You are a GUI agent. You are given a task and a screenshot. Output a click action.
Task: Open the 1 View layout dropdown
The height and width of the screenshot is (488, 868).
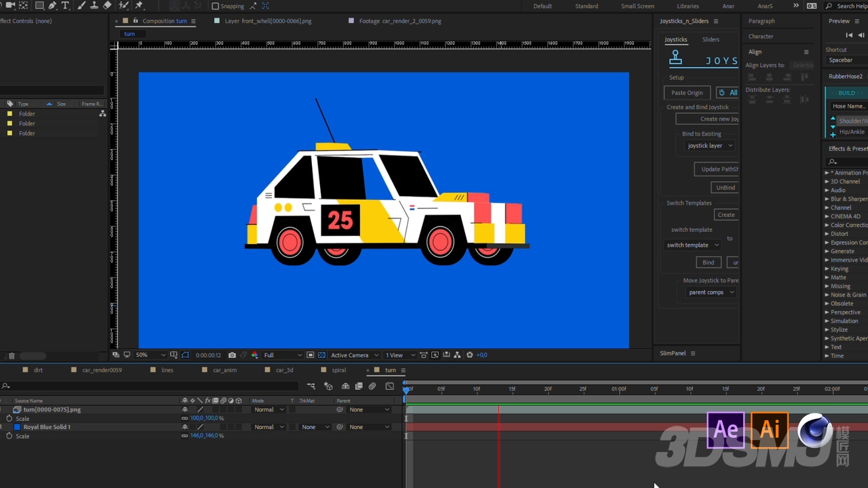(399, 355)
